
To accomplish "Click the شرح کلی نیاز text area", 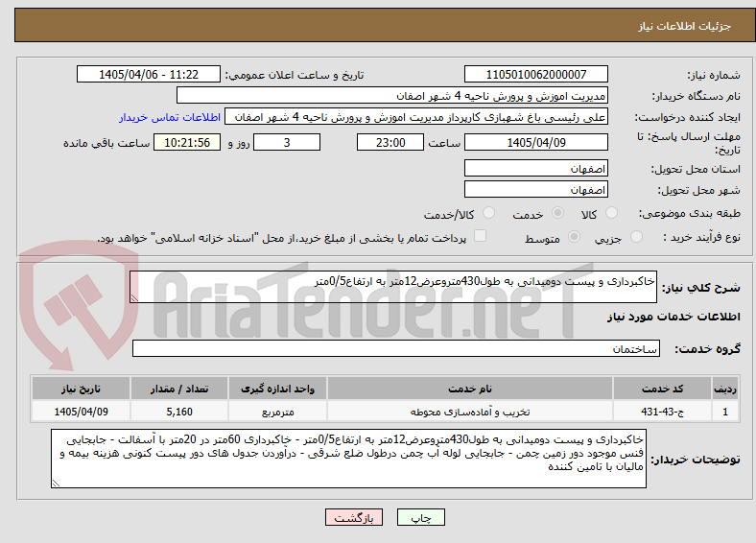I will point(393,287).
